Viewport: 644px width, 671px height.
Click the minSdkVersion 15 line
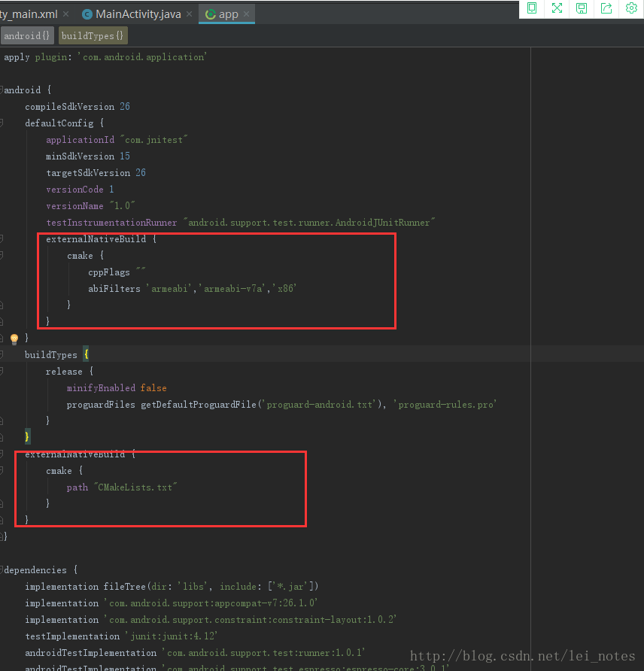pyautogui.click(x=88, y=156)
